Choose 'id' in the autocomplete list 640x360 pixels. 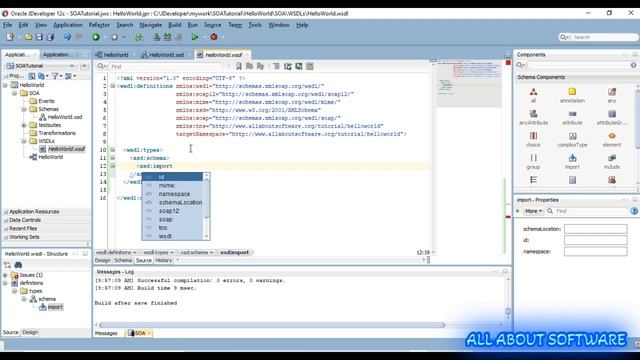(172, 177)
